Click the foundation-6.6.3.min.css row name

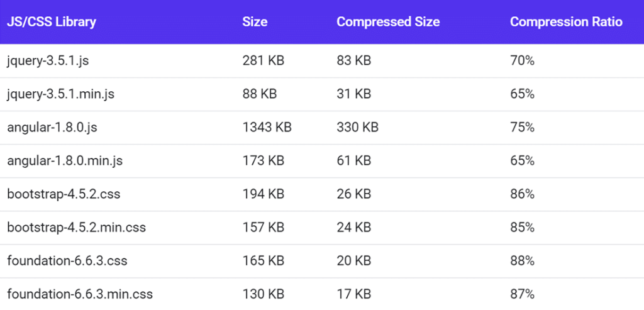coord(80,294)
